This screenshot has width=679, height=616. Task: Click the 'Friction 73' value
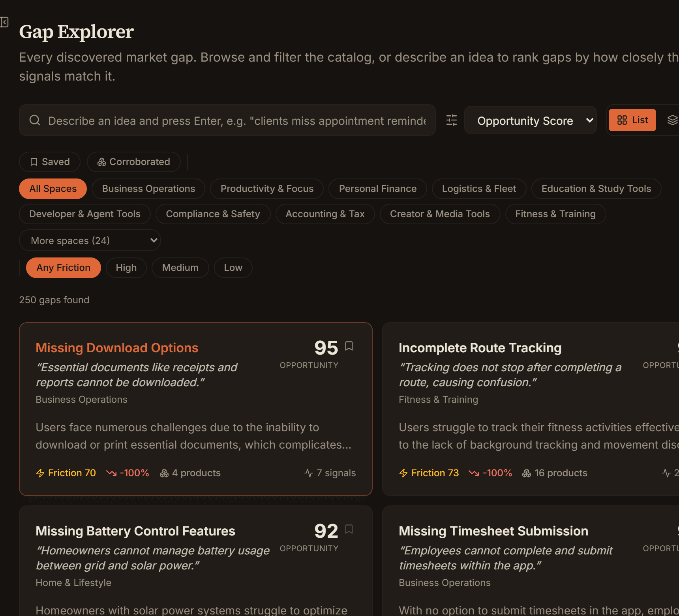click(435, 473)
